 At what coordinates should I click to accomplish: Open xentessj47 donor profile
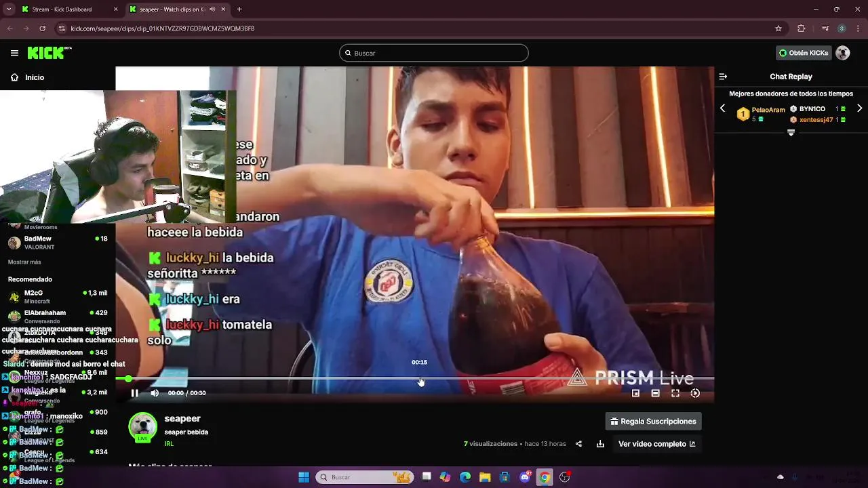coord(816,120)
